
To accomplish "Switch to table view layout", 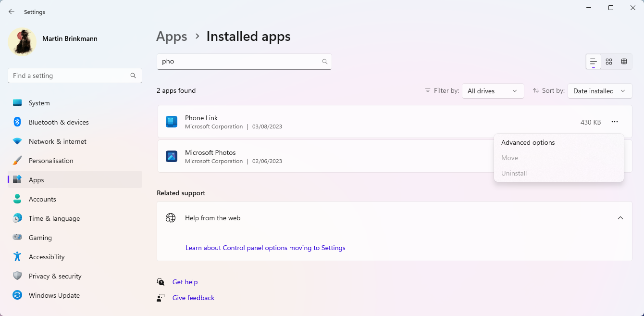I will tap(624, 62).
